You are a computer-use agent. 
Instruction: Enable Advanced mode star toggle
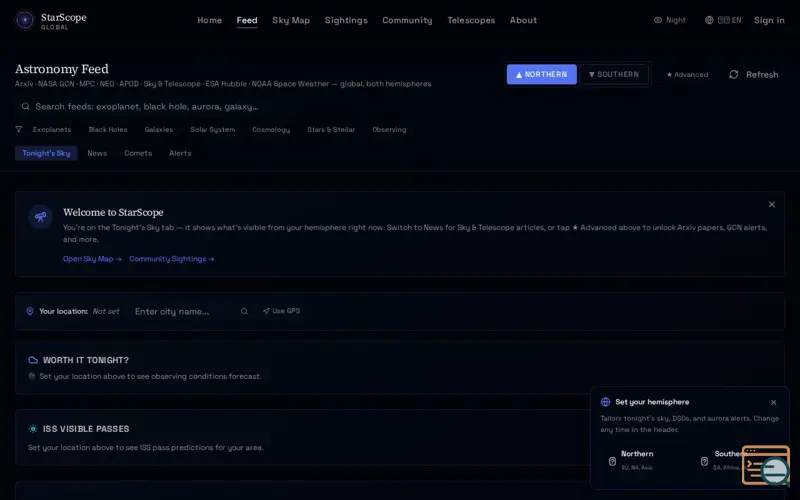pyautogui.click(x=687, y=74)
